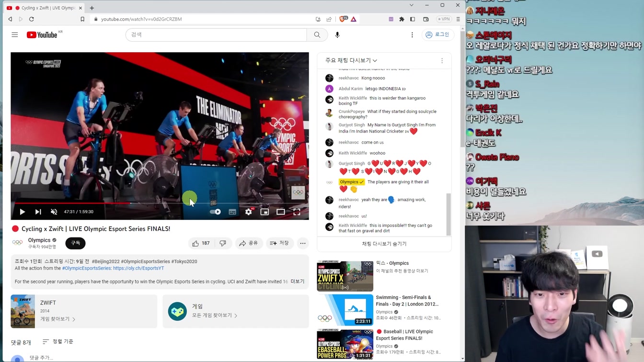The width and height of the screenshot is (644, 362).
Task: Share the page from address bar
Action: (329, 19)
